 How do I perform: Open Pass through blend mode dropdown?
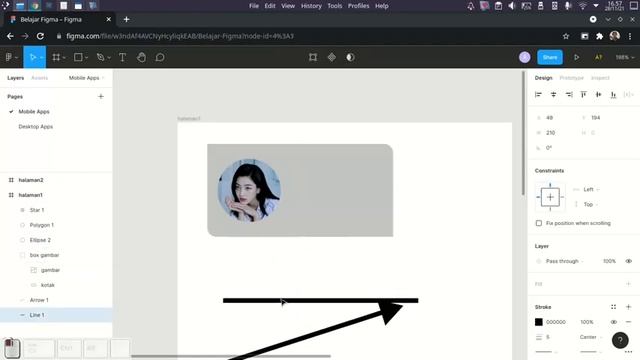(x=564, y=261)
